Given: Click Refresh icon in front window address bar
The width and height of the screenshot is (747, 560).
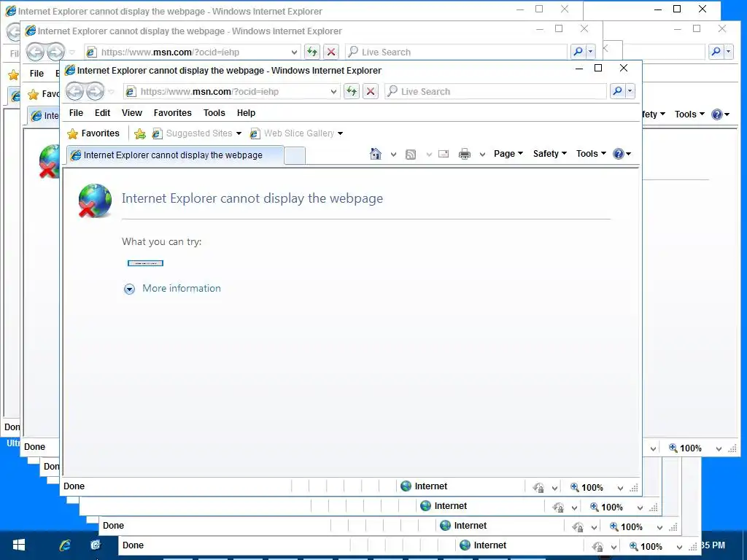Looking at the screenshot, I should click(x=352, y=91).
